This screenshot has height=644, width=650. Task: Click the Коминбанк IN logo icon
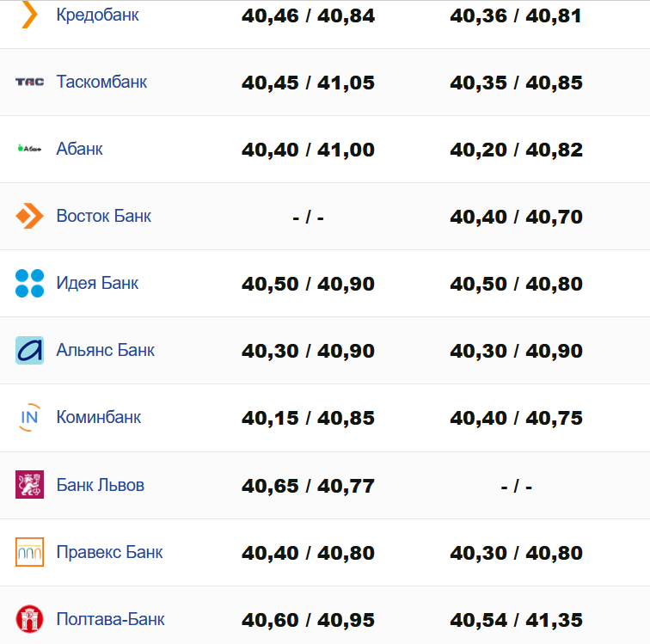[x=29, y=418]
